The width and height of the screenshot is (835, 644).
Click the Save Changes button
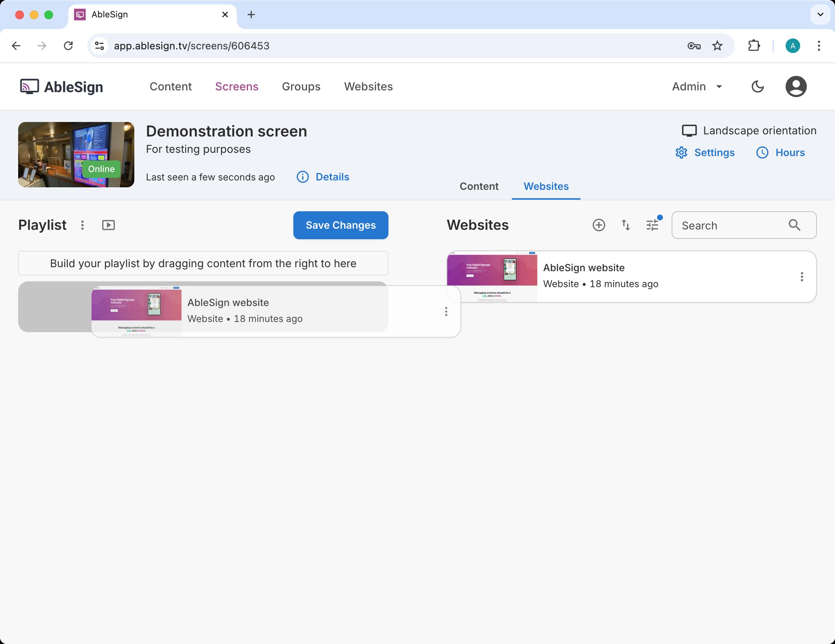340,225
